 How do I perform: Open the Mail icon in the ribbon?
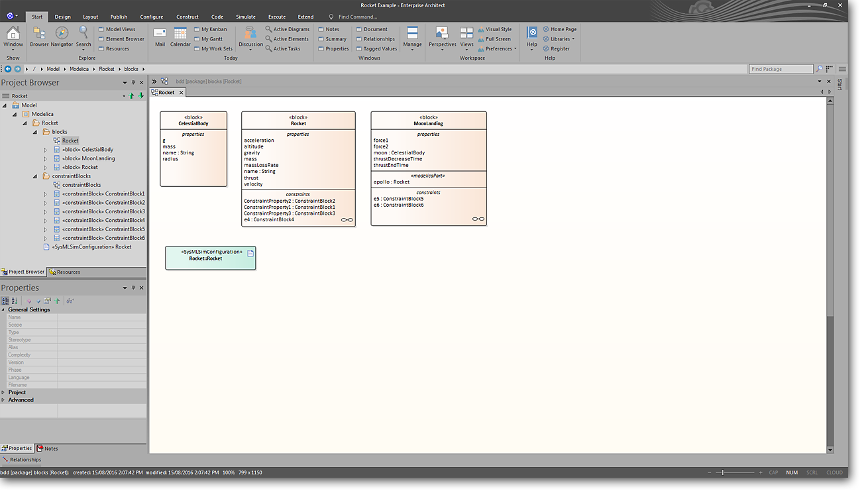pos(160,36)
